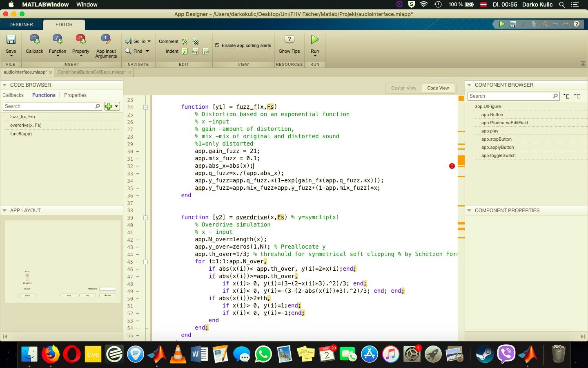Click the red error indicator icon
The height and width of the screenshot is (368, 588).
(x=452, y=166)
